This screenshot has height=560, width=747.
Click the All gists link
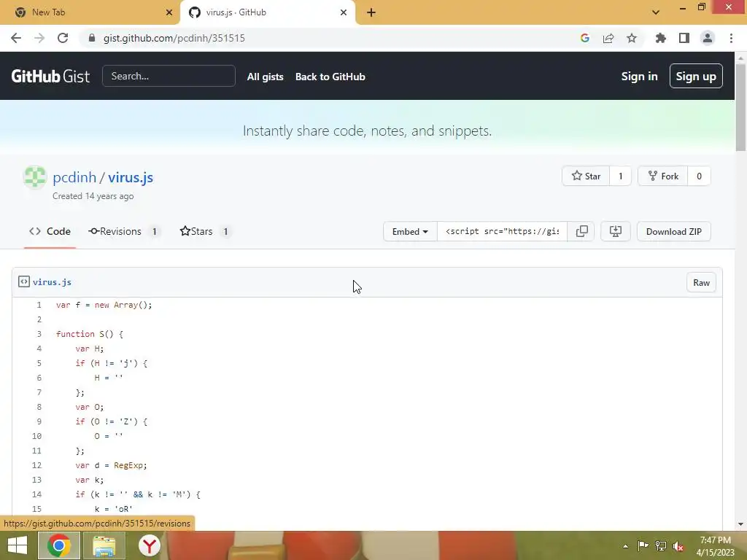265,77
